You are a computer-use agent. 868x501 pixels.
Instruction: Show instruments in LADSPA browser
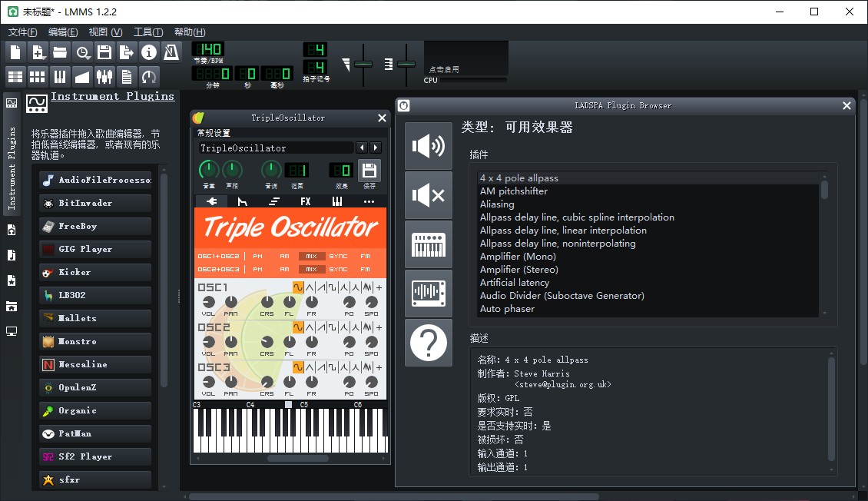point(429,244)
